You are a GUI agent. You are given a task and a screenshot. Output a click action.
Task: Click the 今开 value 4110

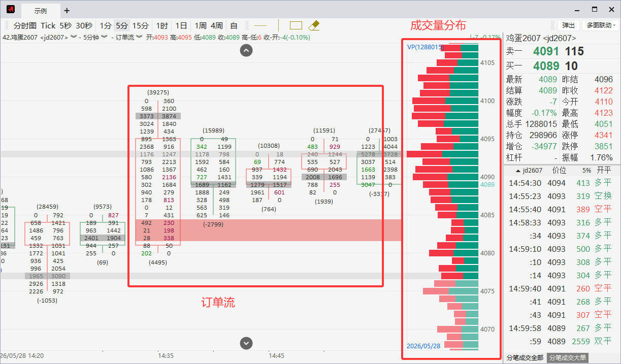[604, 102]
